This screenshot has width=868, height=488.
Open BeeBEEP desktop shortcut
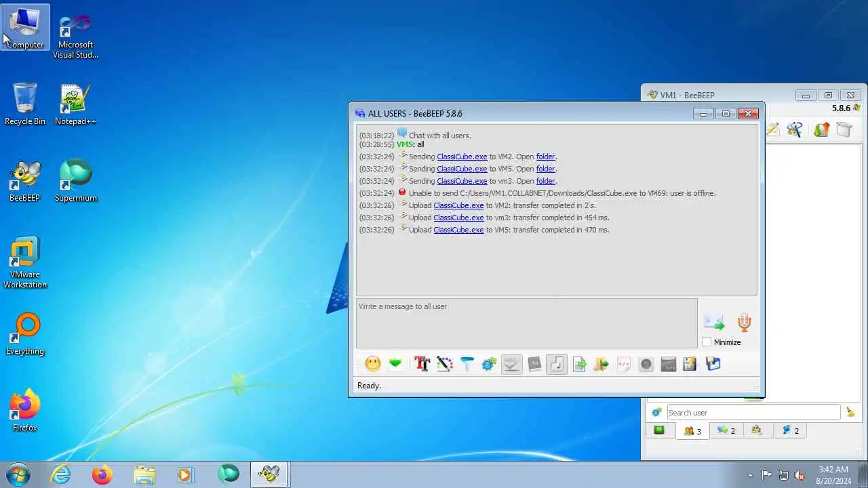click(x=25, y=182)
